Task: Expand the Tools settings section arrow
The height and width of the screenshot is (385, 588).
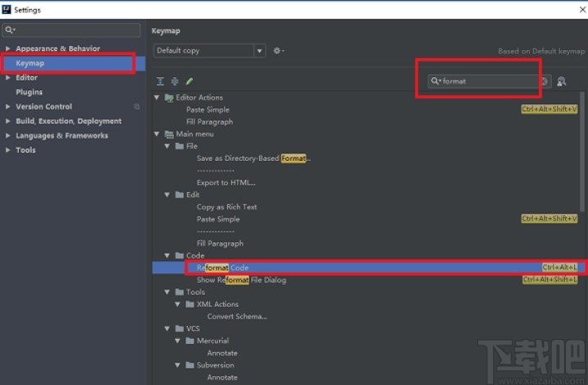Action: (7, 149)
